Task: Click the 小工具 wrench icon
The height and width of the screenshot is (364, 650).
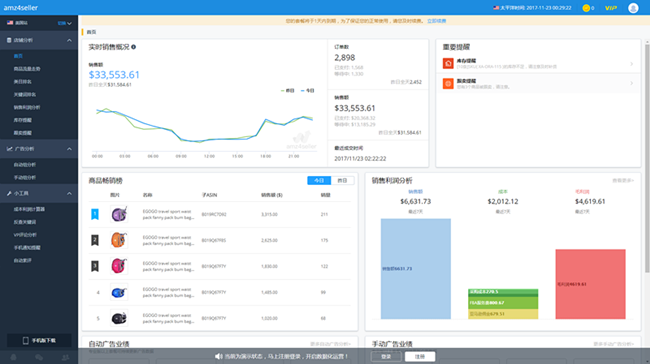Action: tap(9, 194)
